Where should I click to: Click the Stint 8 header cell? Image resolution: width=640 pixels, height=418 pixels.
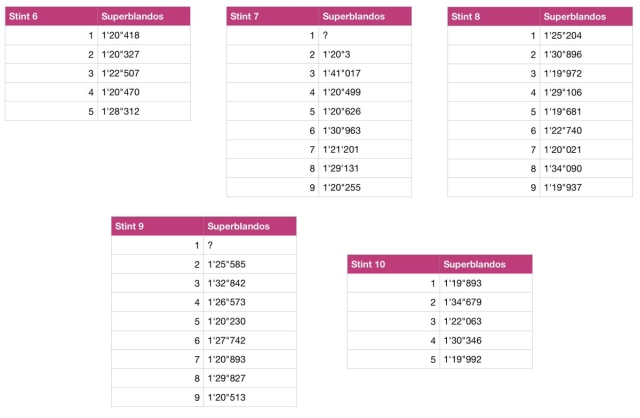coord(493,17)
